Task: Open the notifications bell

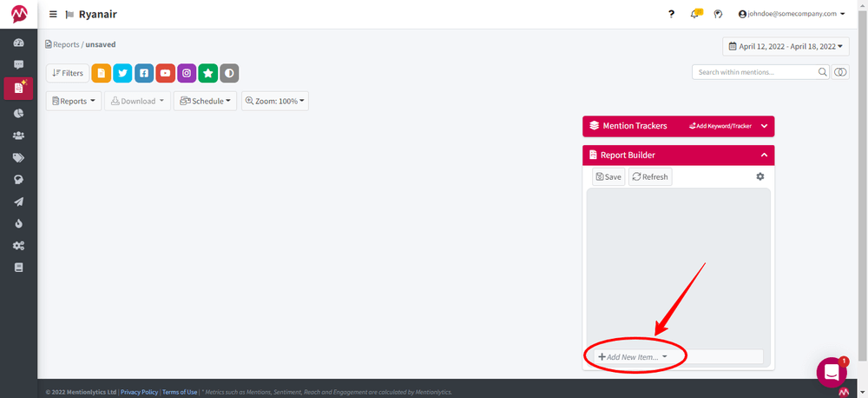Action: [x=695, y=14]
